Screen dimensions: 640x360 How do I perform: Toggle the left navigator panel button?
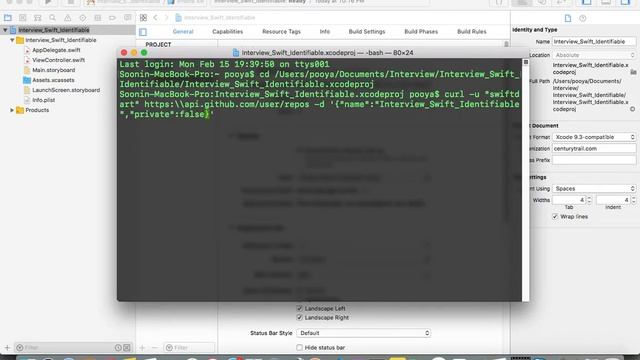pos(587,2)
